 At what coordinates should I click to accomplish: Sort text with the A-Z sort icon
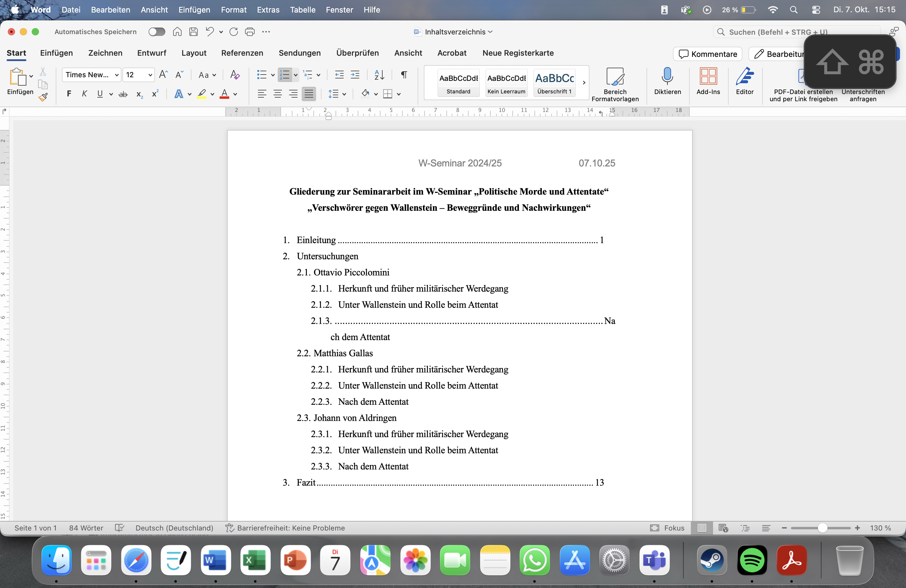click(379, 75)
